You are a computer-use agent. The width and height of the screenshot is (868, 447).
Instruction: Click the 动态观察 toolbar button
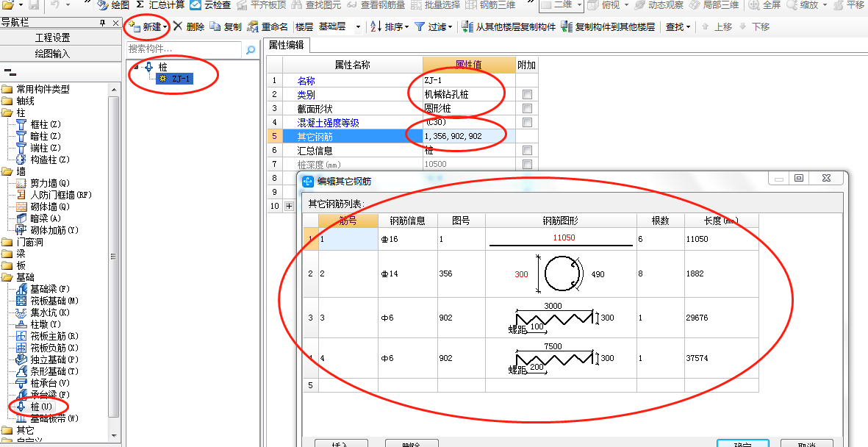659,5
